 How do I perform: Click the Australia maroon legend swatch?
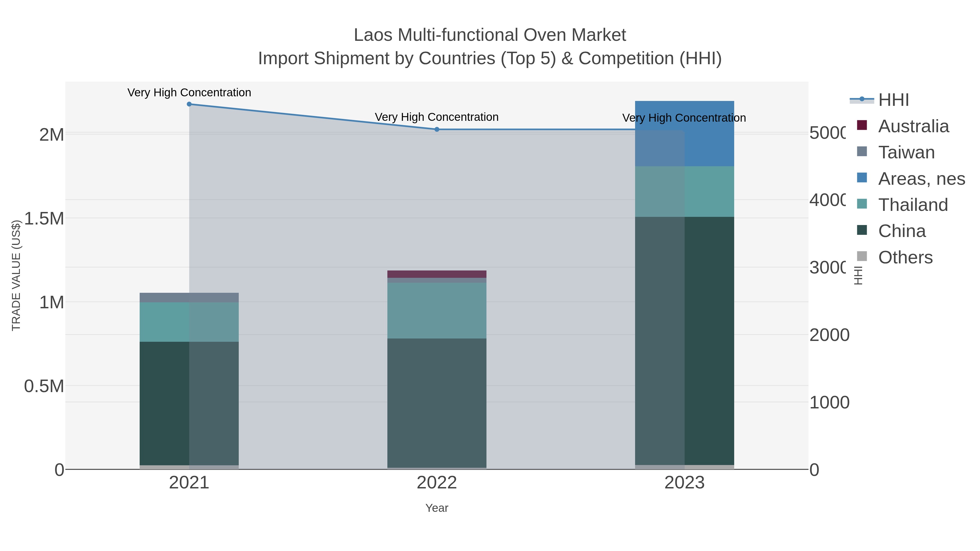862,125
